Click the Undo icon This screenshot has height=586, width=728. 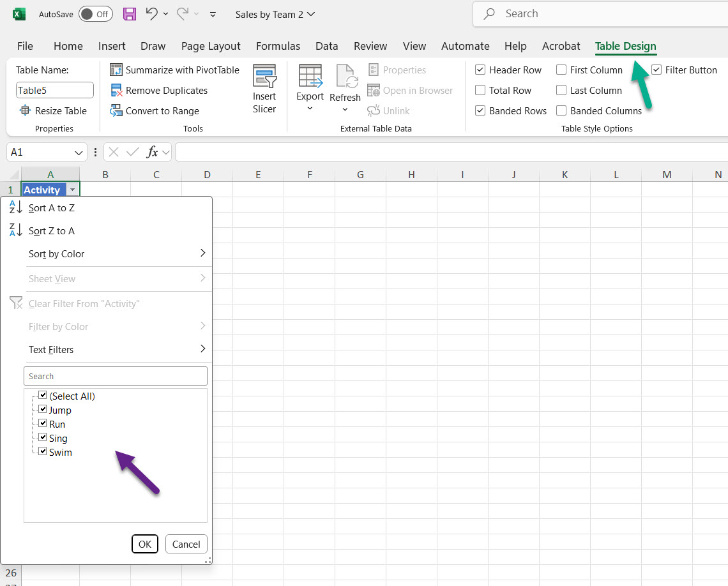tap(152, 13)
